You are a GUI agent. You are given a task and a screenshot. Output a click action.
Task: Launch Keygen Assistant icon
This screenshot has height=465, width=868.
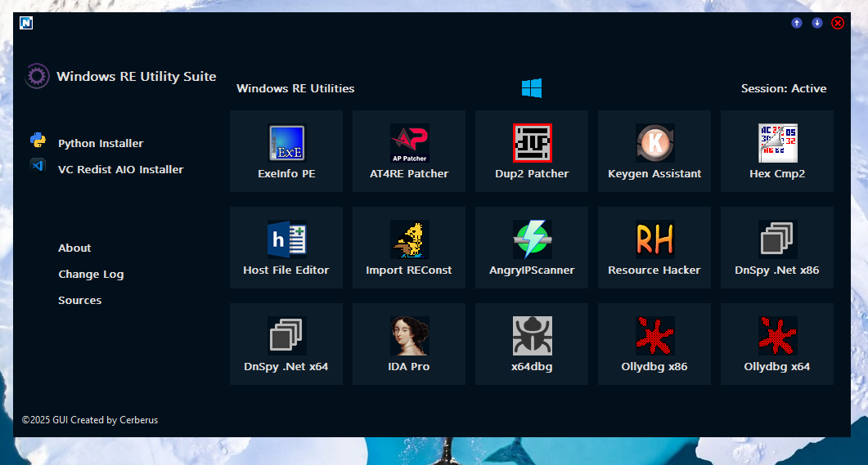654,143
